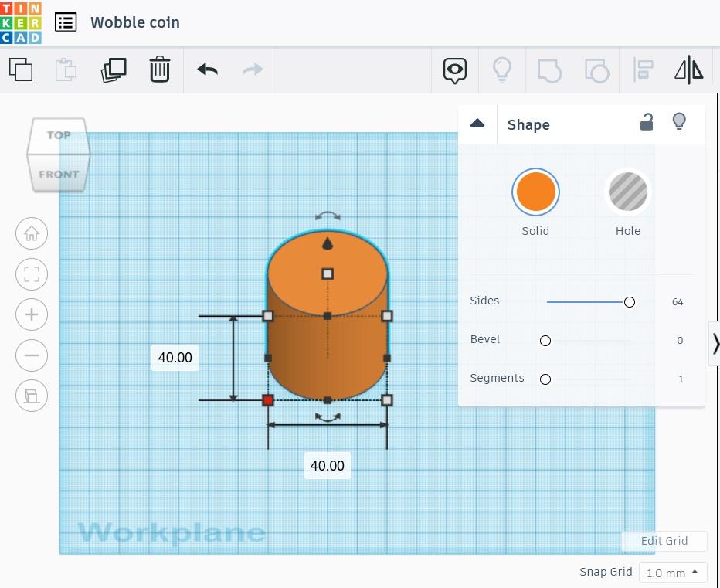Click the Group shapes icon
Image resolution: width=720 pixels, height=588 pixels.
click(549, 71)
